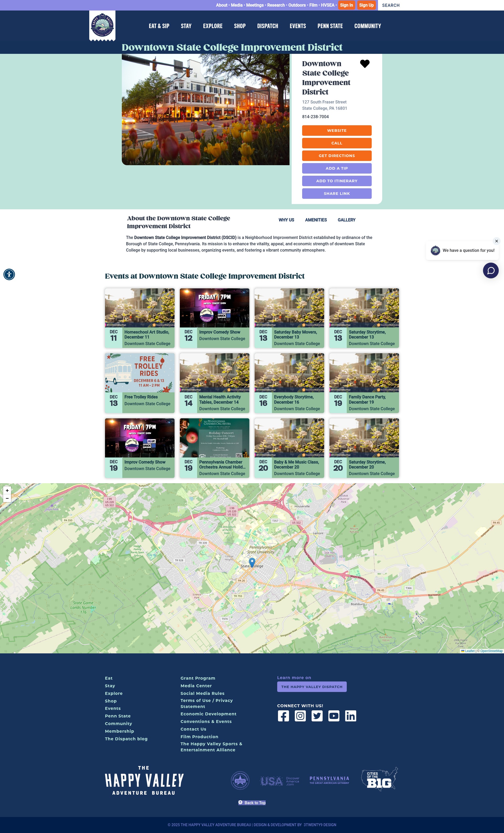Viewport: 504px width, 833px height.
Task: Open the chat bubble icon
Action: [491, 270]
